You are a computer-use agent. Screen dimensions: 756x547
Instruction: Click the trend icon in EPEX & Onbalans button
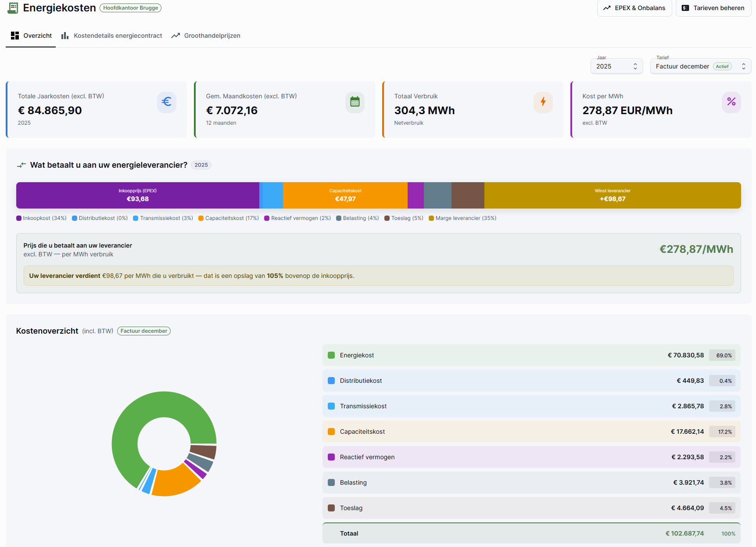pyautogui.click(x=607, y=8)
